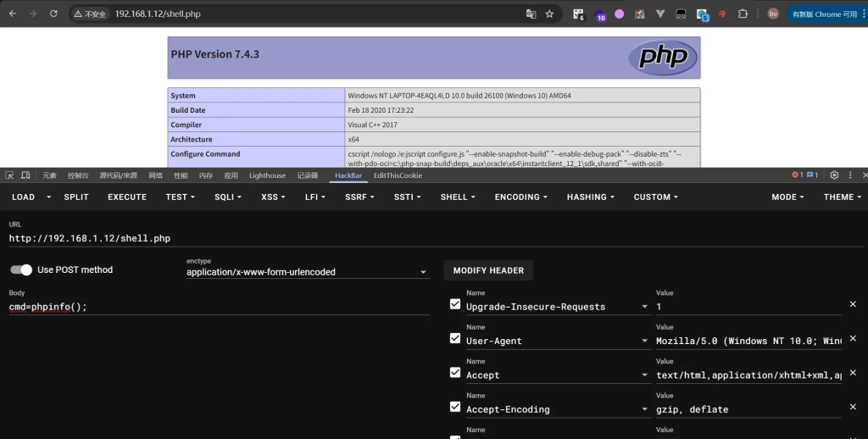Open the ENCODING dropdown menu
The image size is (868, 439).
click(520, 197)
